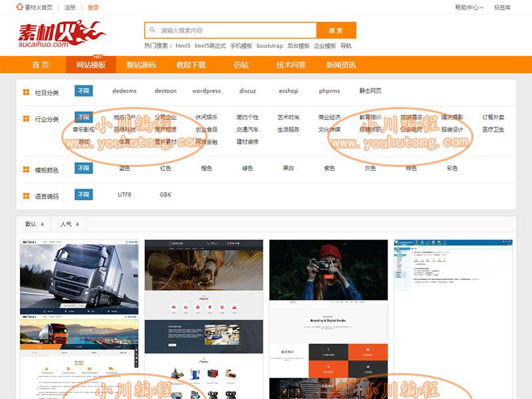Image resolution: width=532 pixels, height=399 pixels.
Task: Click hot search term html5响应式
Action: [210, 46]
